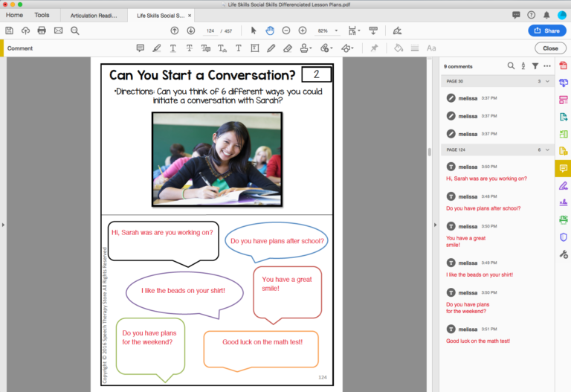Open the attach file dropdown
Image resolution: width=571 pixels, height=392 pixels.
(x=326, y=48)
